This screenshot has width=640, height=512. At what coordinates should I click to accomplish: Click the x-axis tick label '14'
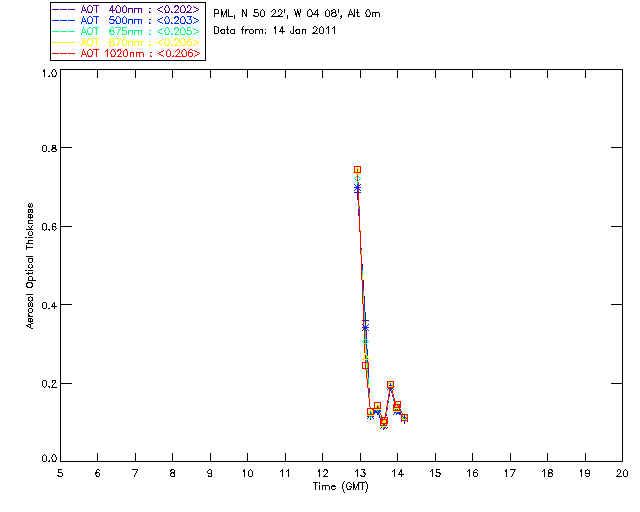click(x=398, y=473)
